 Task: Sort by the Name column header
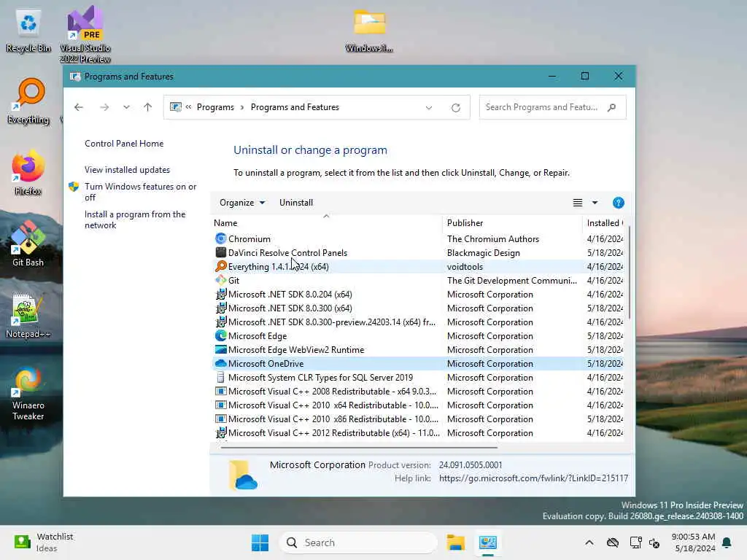click(x=326, y=223)
